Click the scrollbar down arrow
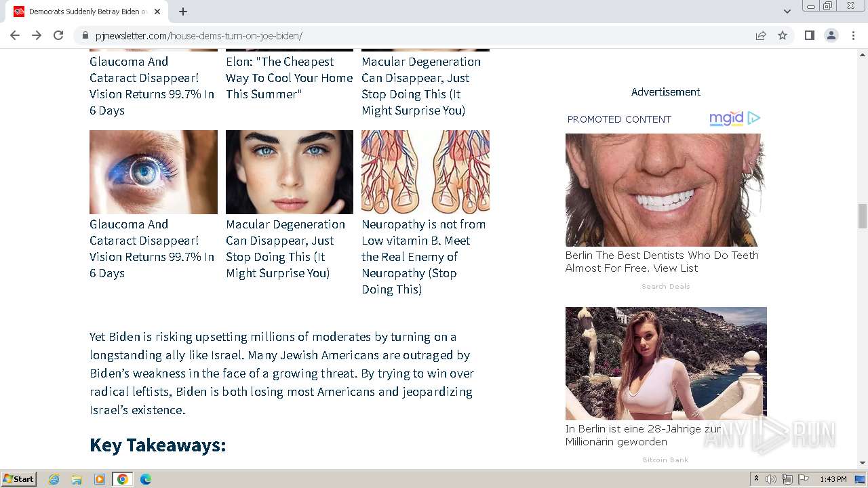The height and width of the screenshot is (488, 868). (863, 463)
